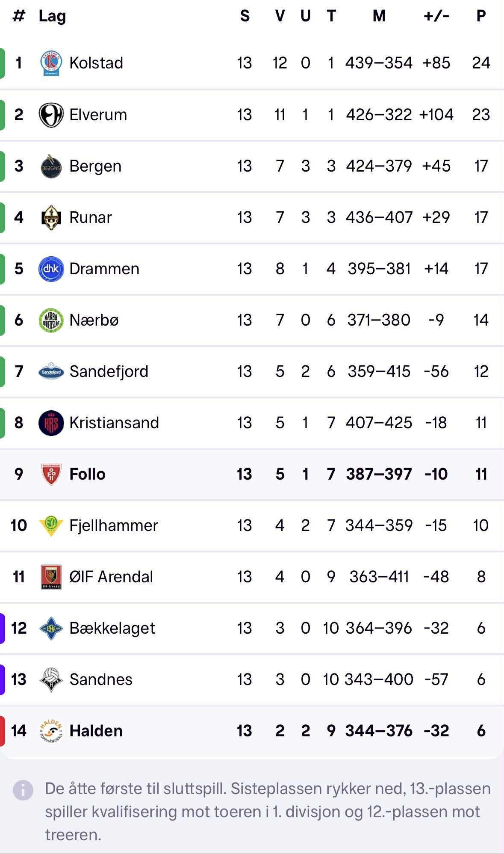
Task: Click the Halden team logo
Action: point(51,731)
